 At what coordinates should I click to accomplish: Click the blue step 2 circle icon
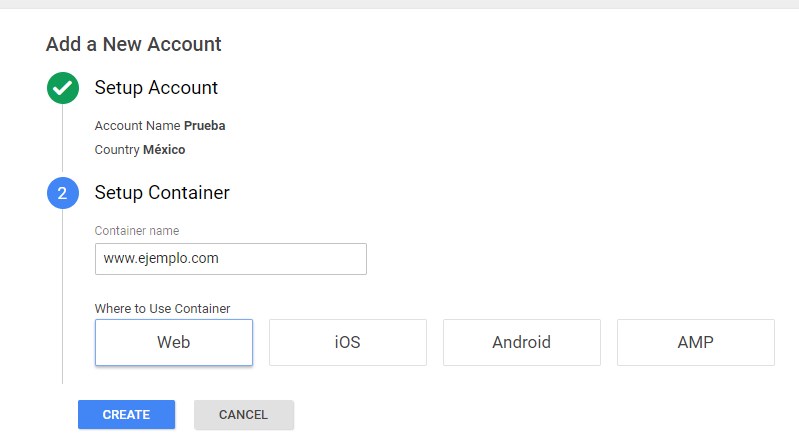[x=63, y=193]
